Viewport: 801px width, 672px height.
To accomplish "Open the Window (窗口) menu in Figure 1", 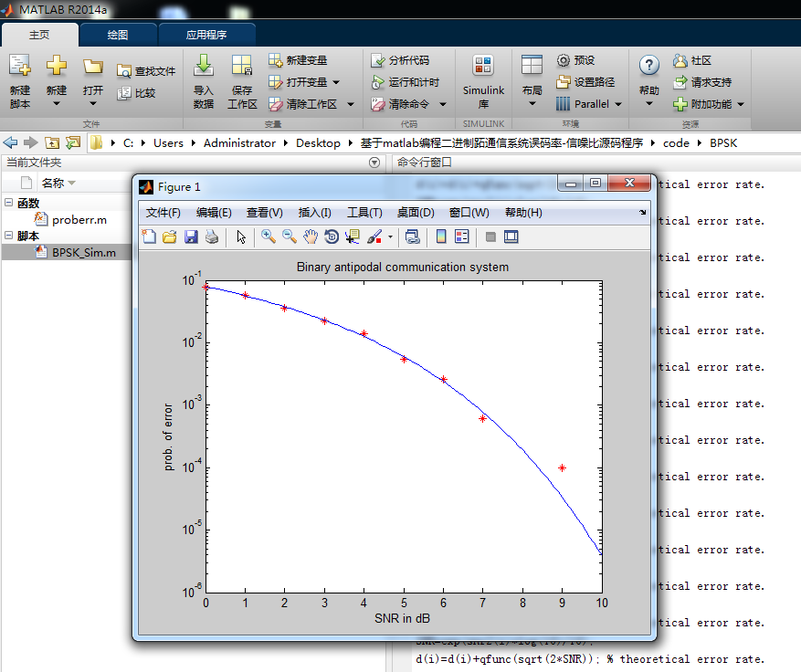I will click(469, 213).
